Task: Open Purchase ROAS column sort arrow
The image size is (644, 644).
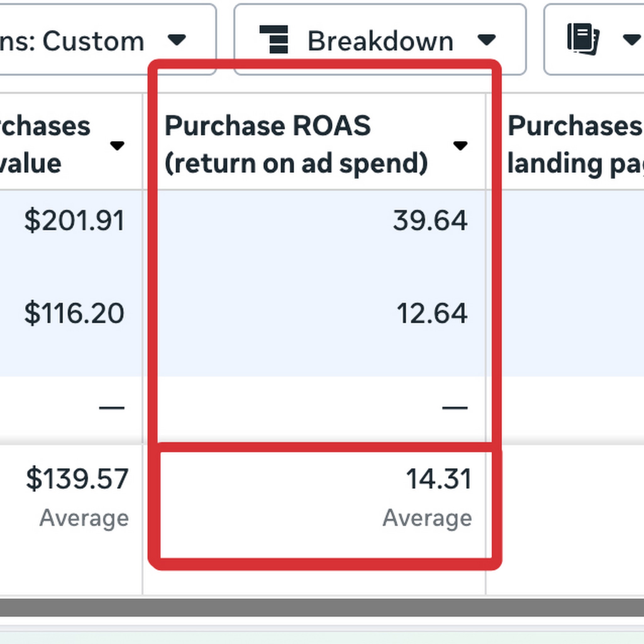Action: click(460, 146)
